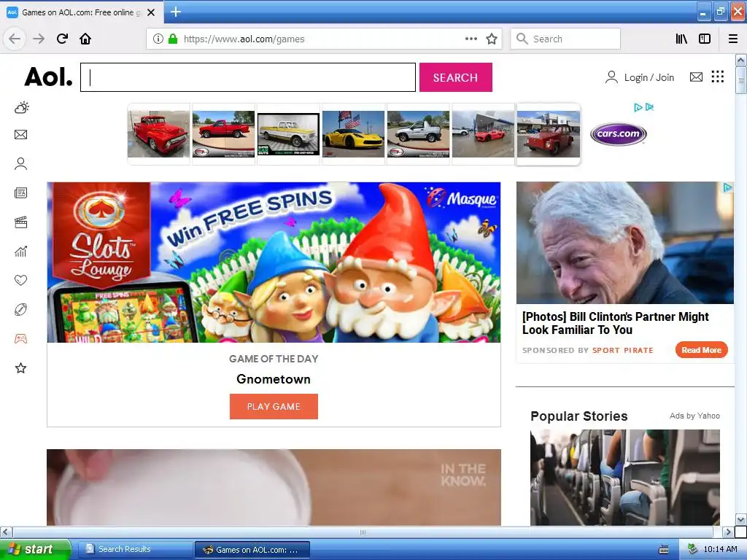Click the horizontal scrollbar left arrow
Image resolution: width=747 pixels, height=560 pixels.
click(x=6, y=532)
